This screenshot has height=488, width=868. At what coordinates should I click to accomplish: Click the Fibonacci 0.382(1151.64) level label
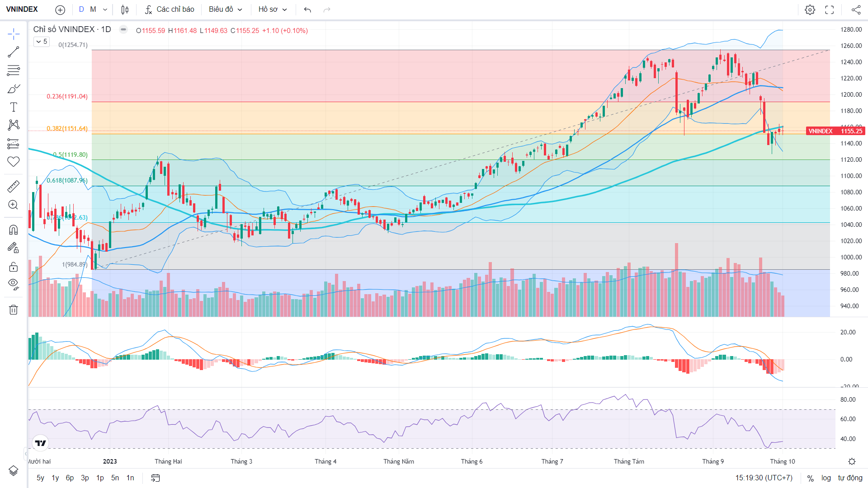pyautogui.click(x=67, y=129)
